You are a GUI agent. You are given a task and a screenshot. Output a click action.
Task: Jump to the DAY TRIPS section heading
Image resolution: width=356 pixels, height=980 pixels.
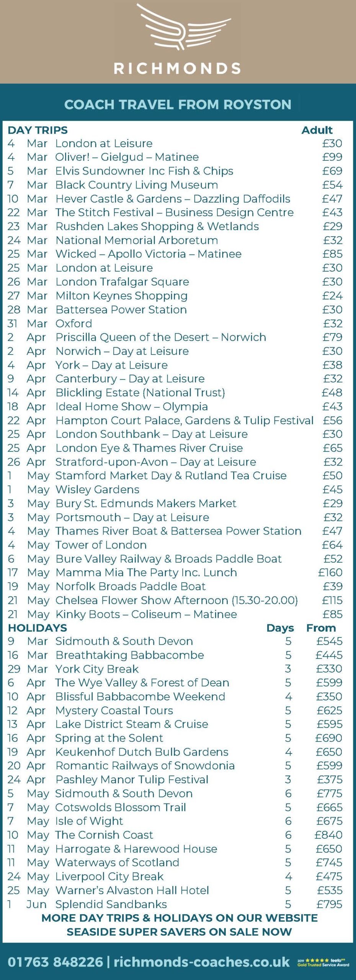(38, 130)
